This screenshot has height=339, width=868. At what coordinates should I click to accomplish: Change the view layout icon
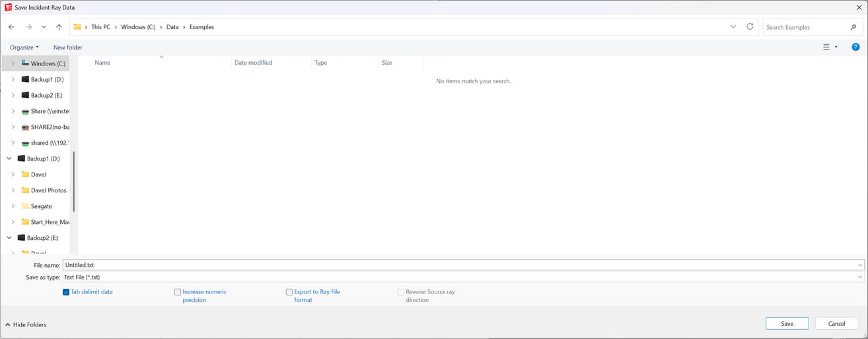826,47
